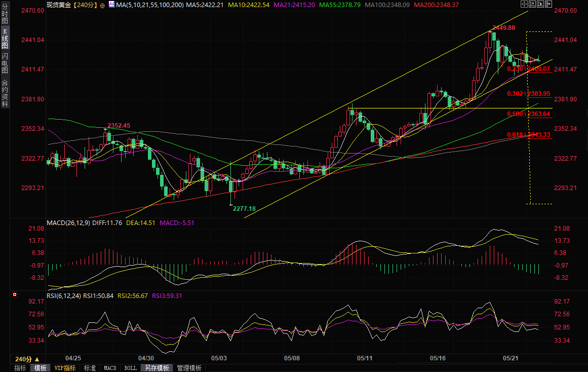Open 合约资料 in the left sidebar
588x372 pixels.
(5, 93)
